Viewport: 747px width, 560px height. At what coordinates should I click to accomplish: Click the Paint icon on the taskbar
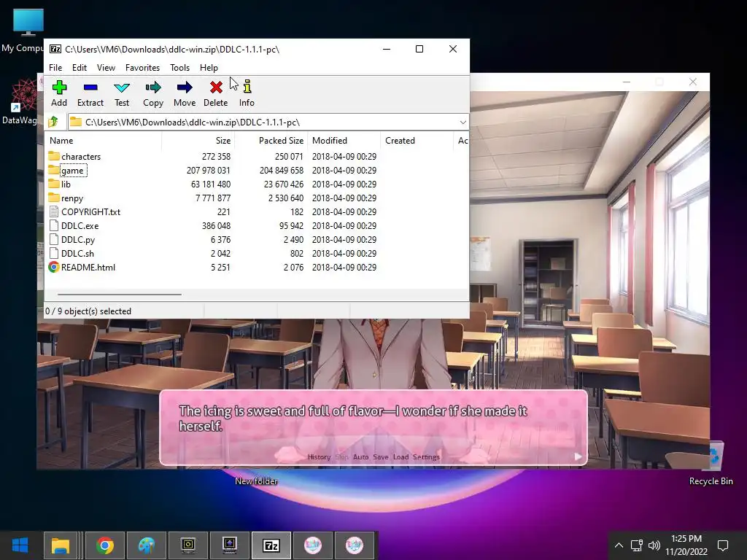[147, 545]
